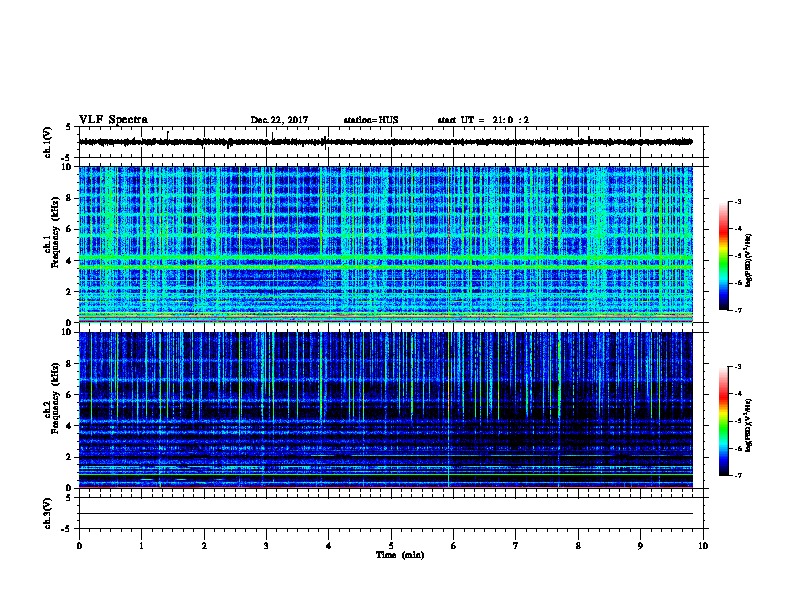Screen dimensions: 792x612
Task: Click the ch.1 voltage waveform trace
Action: pyautogui.click(x=385, y=142)
